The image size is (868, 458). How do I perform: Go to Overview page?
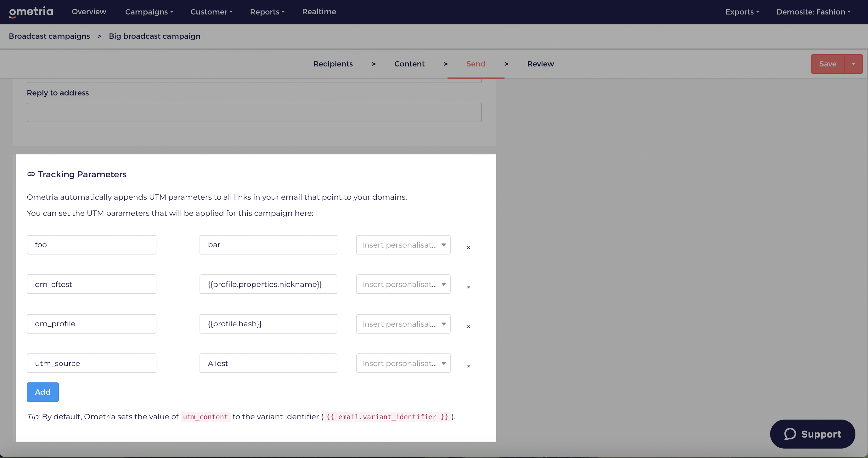(x=89, y=11)
